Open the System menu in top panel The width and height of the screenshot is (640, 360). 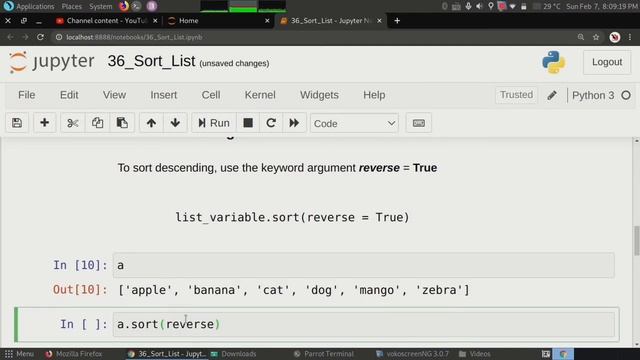pyautogui.click(x=100, y=6)
